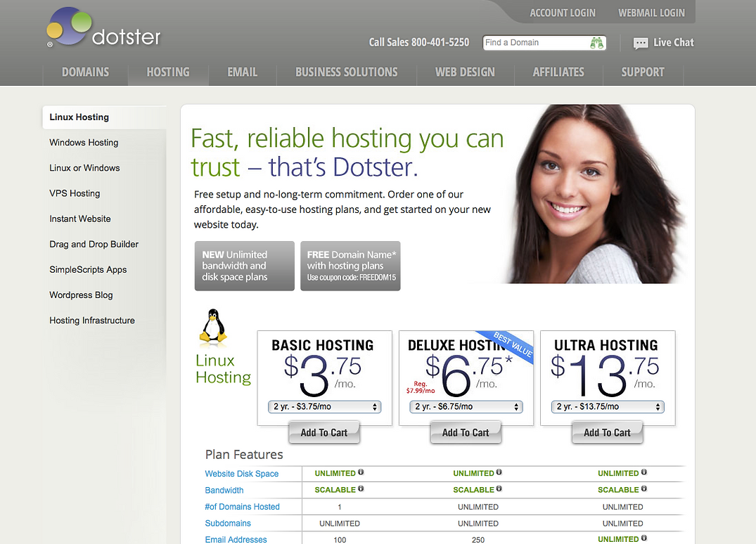756x544 pixels.
Task: Open the Basic Hosting term dropdown
Action: pos(324,407)
